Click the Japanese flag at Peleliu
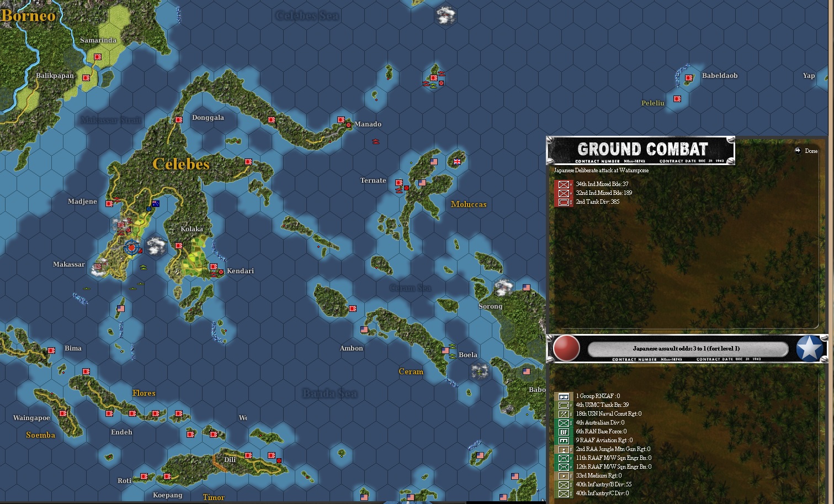 [677, 99]
